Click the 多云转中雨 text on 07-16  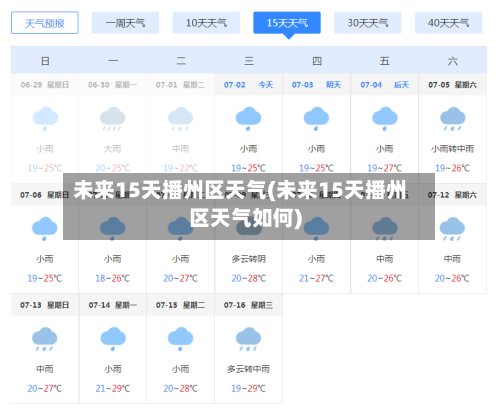click(x=248, y=369)
